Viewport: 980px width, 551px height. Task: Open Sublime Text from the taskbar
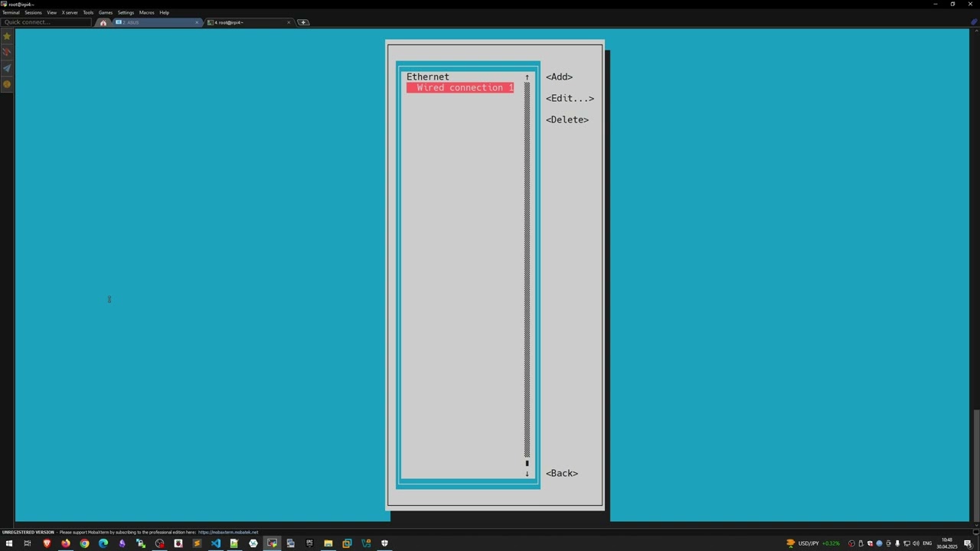click(197, 543)
